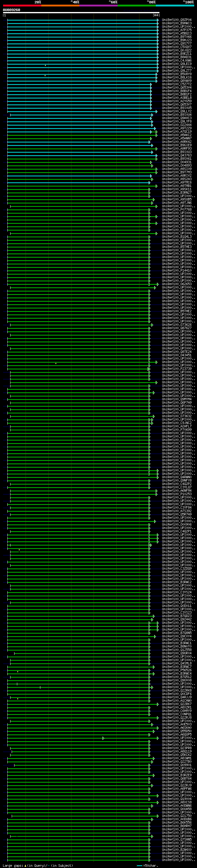Open hit UniRef100_C3ZDQ9
This screenshot has height=868, width=197.
177,568
